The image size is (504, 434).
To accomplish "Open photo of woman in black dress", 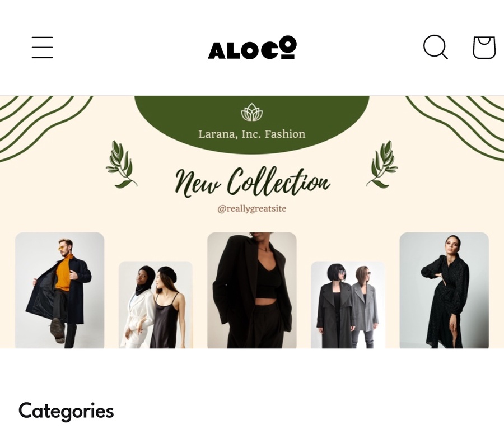I will [x=444, y=290].
